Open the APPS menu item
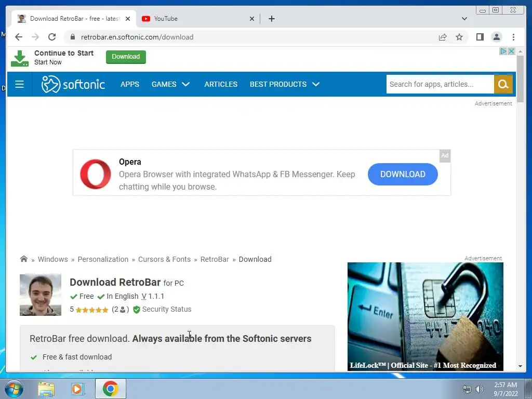The image size is (532, 399). click(x=129, y=84)
